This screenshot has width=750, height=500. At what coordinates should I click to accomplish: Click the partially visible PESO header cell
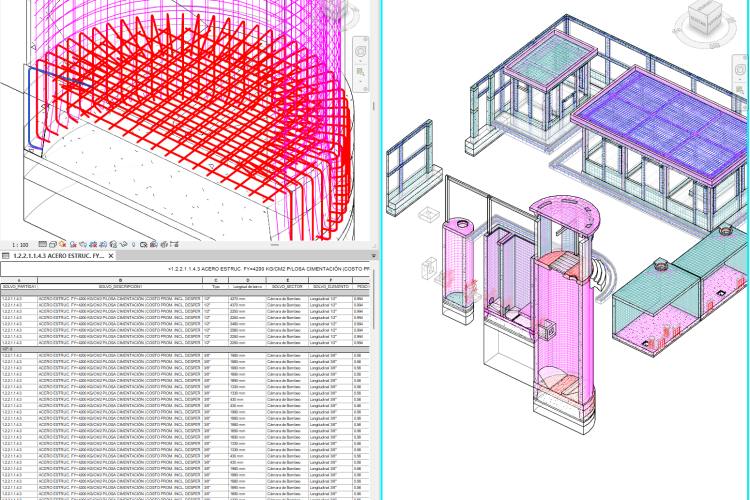click(361, 287)
